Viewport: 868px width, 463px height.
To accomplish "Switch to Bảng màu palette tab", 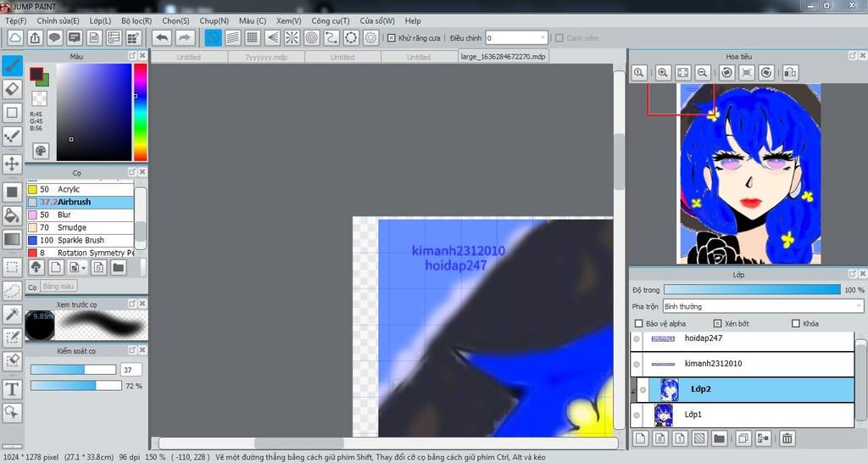I will (x=58, y=287).
